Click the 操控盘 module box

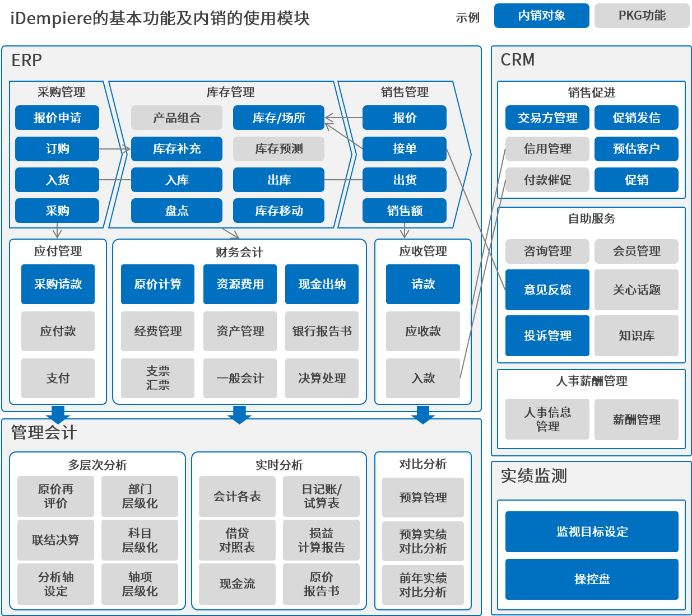click(592, 580)
